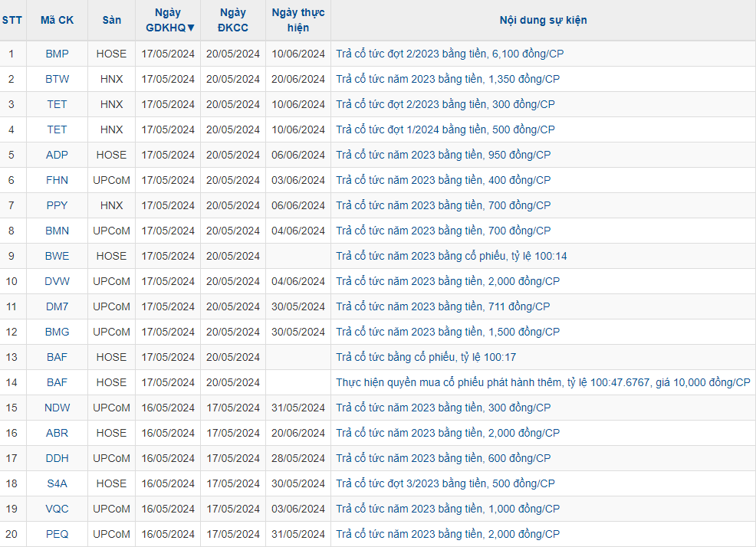Screen dimensions: 756x547
Task: Sort by Ngày GDKHQ column header
Action: click(168, 20)
